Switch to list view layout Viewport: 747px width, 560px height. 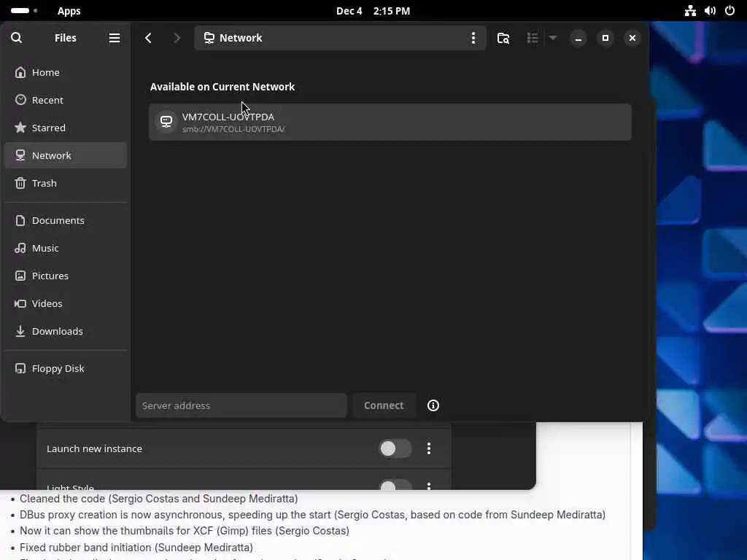[x=532, y=38]
